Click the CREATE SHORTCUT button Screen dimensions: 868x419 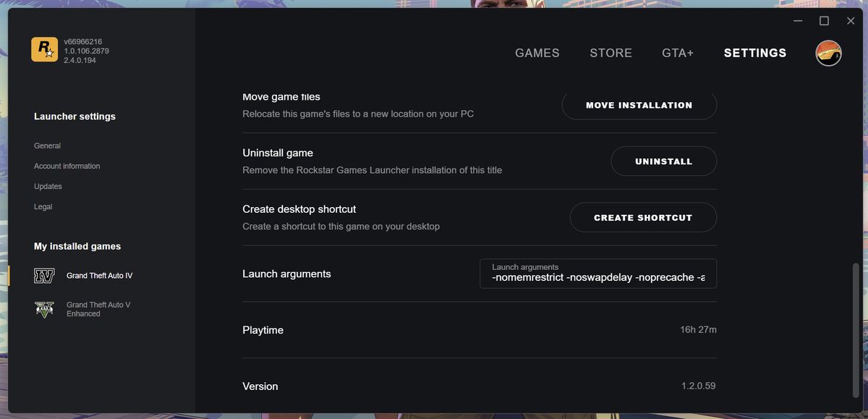click(x=643, y=217)
